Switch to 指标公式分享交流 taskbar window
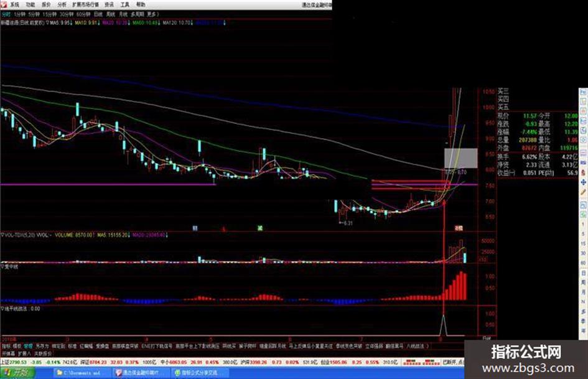 point(200,373)
